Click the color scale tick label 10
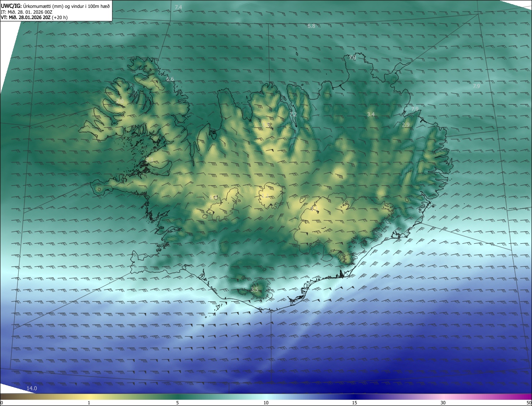This screenshot has height=406, width=532. [266, 403]
